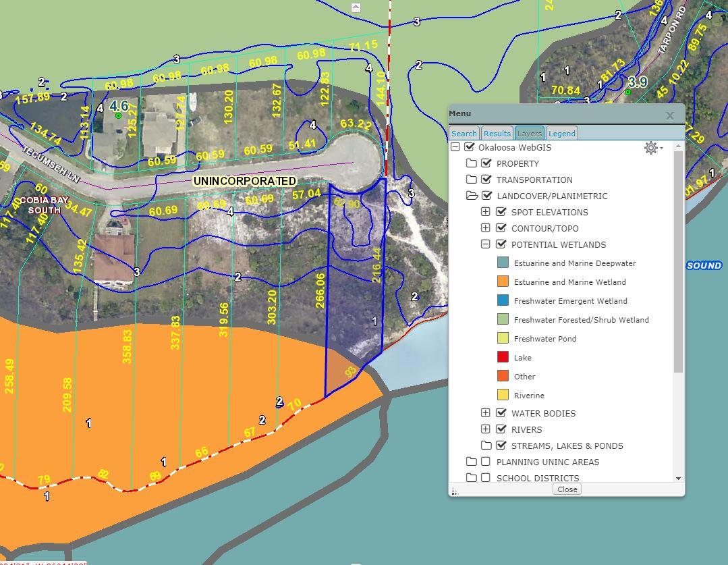Enable the PLANNING UNINC AREAS layer checkbox
The width and height of the screenshot is (728, 565).
486,462
